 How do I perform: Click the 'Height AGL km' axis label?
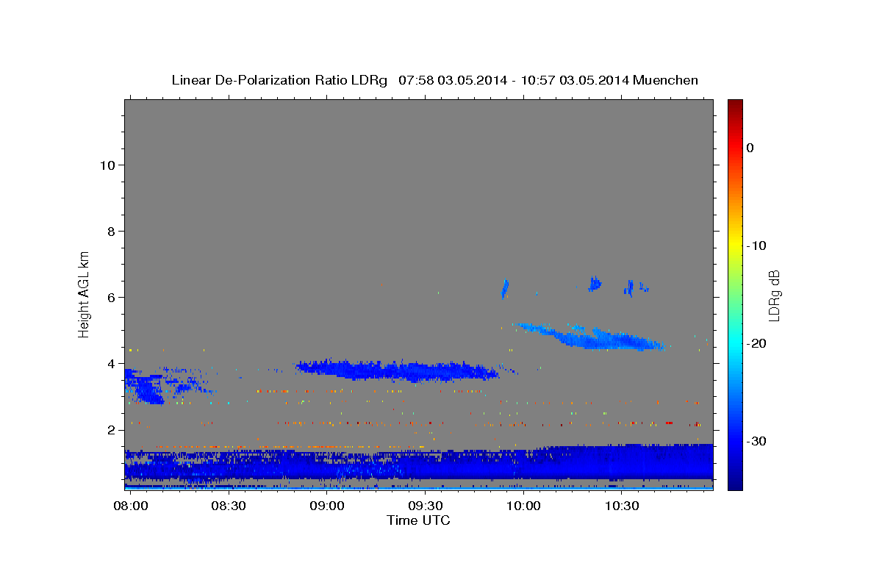pyautogui.click(x=85, y=294)
